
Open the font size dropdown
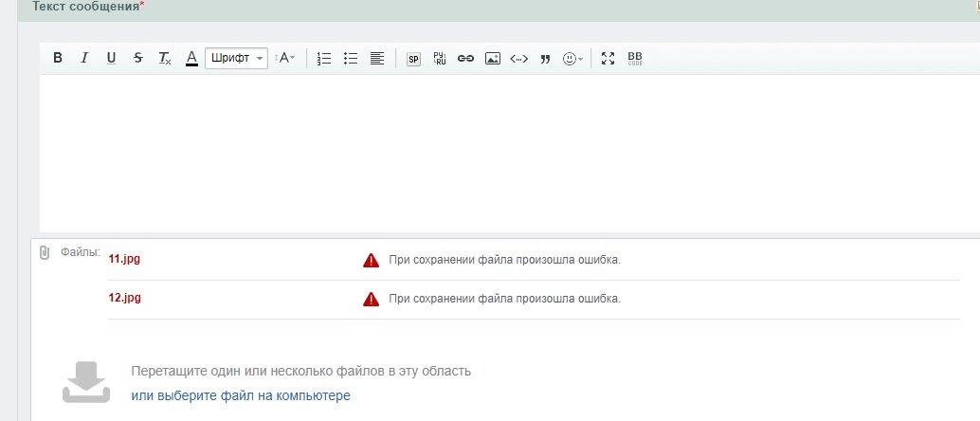(x=285, y=58)
